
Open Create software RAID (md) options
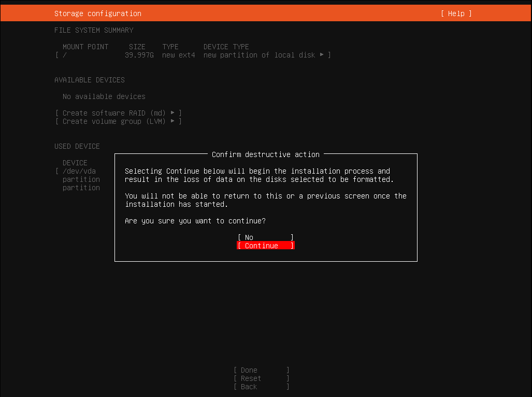pyautogui.click(x=118, y=112)
